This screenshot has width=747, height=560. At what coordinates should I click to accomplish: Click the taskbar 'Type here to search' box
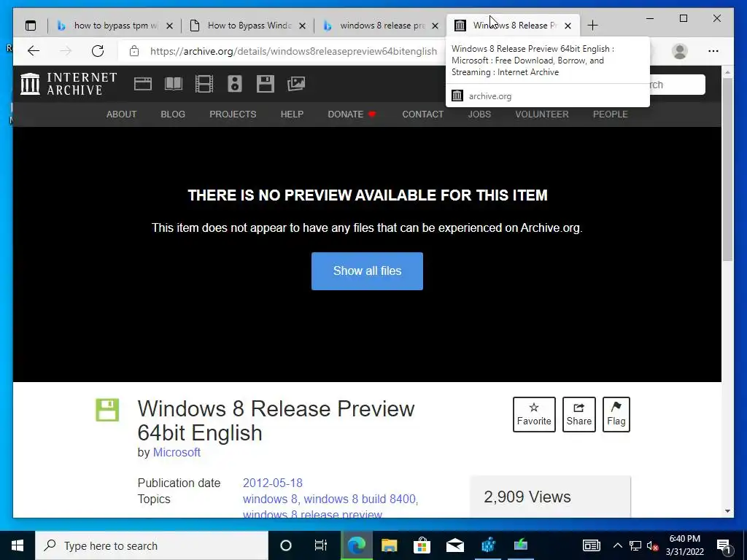(x=152, y=545)
